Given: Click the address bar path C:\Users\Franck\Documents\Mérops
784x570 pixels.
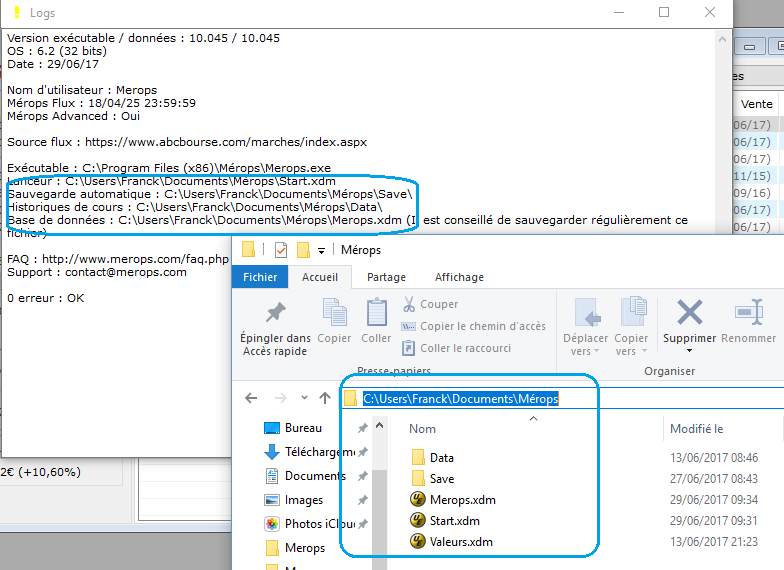Looking at the screenshot, I should pyautogui.click(x=460, y=398).
